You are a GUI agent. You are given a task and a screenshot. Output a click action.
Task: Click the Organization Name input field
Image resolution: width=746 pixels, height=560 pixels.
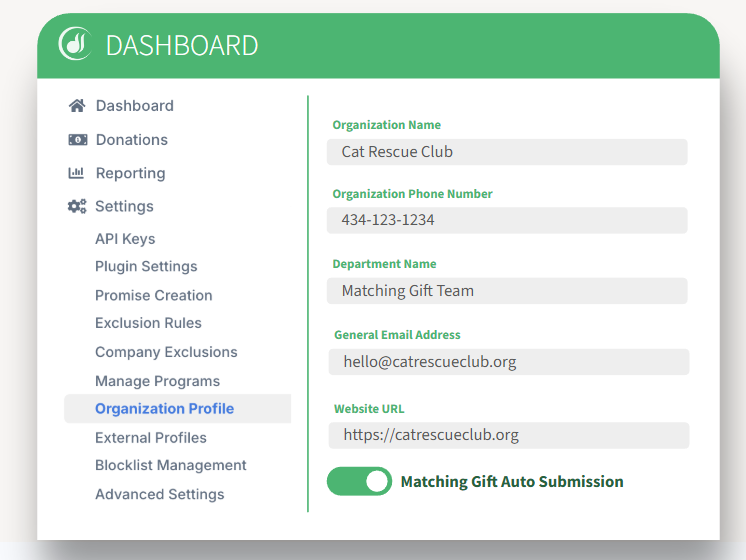tap(507, 152)
